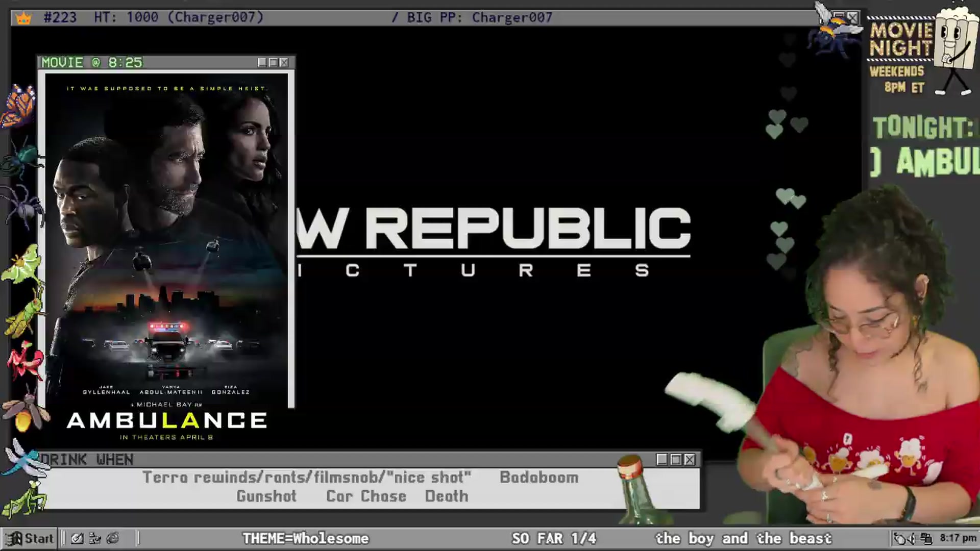Close the DRINK WHEN window

pos(690,460)
